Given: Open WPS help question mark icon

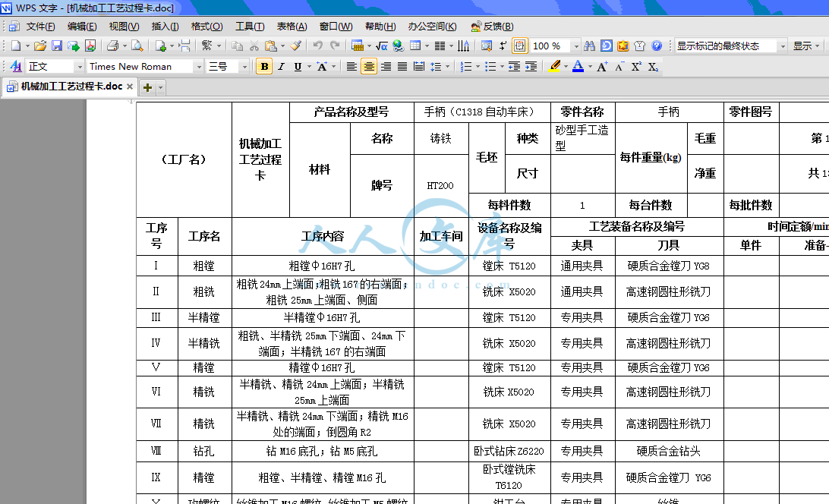Looking at the screenshot, I should pyautogui.click(x=657, y=46).
